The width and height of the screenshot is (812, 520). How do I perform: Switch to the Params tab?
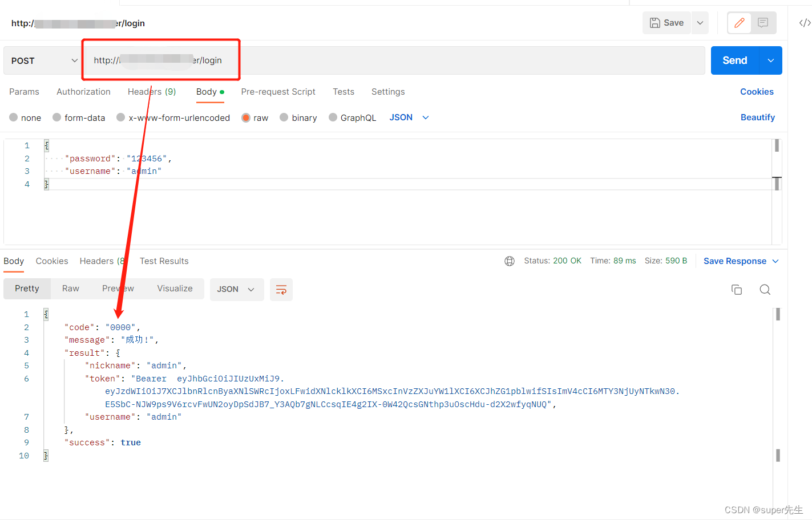tap(24, 92)
